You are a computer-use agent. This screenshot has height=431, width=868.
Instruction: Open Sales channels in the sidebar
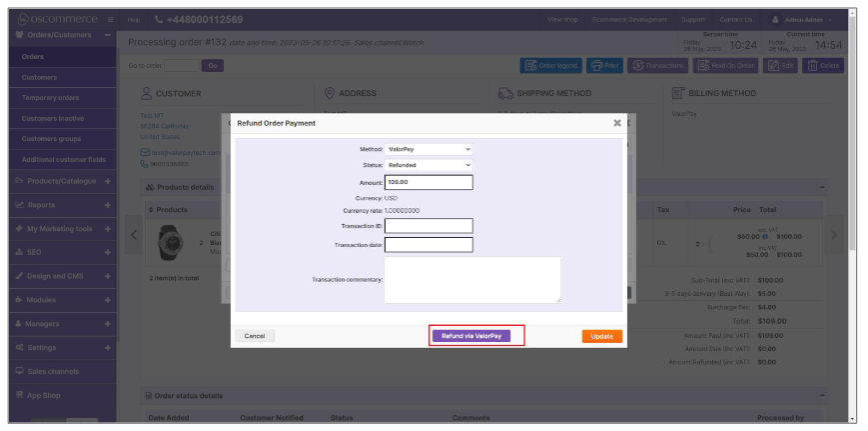[63, 371]
